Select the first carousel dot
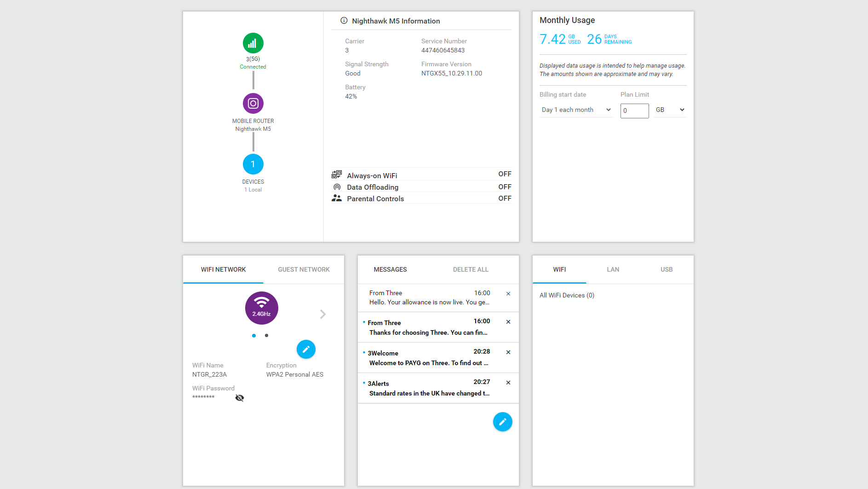The width and height of the screenshot is (868, 489). pos(254,336)
